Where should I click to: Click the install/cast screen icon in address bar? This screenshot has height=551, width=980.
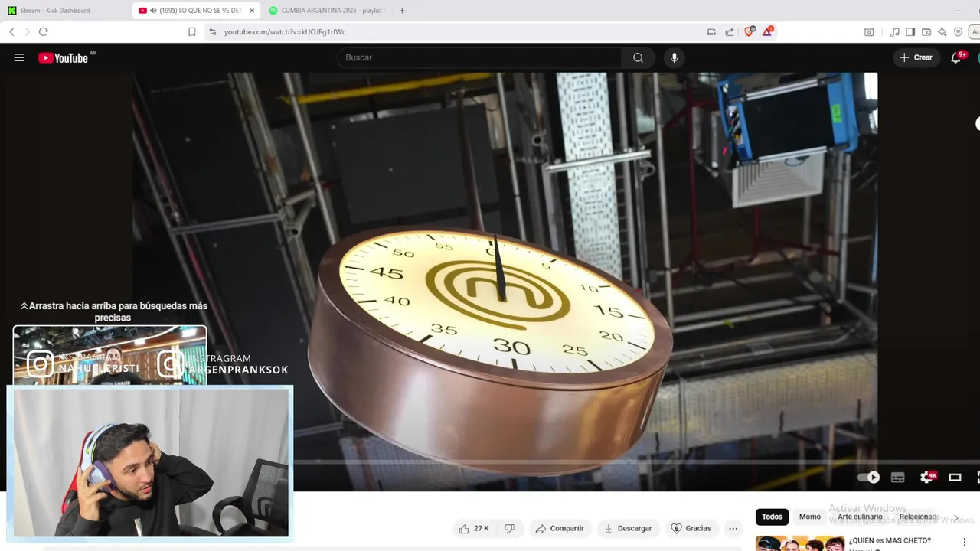point(711,32)
